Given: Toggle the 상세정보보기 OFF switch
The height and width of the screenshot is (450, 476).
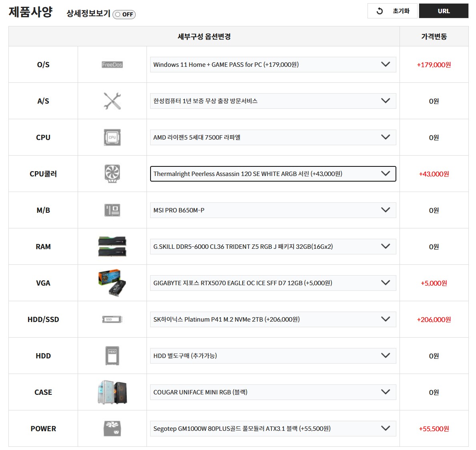Looking at the screenshot, I should click(124, 14).
